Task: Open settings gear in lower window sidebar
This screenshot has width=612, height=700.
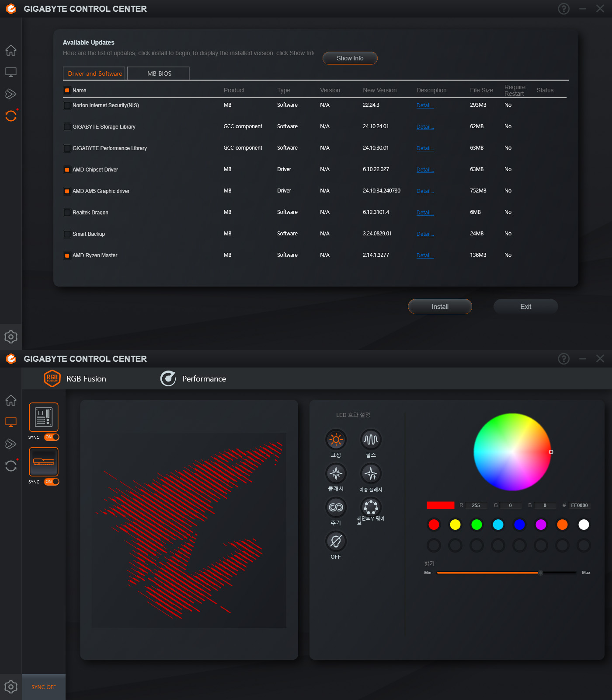Action: pos(11,687)
